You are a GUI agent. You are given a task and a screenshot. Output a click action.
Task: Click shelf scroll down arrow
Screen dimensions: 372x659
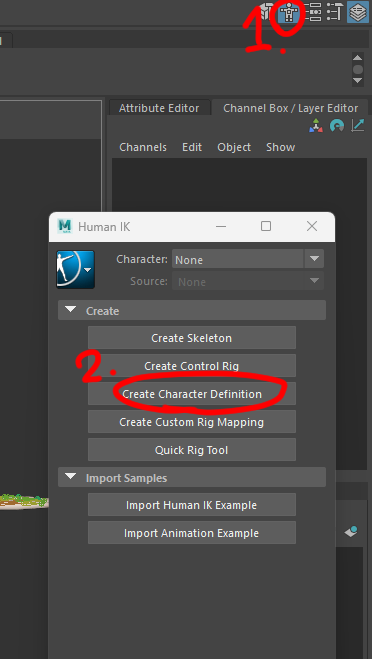point(358,81)
